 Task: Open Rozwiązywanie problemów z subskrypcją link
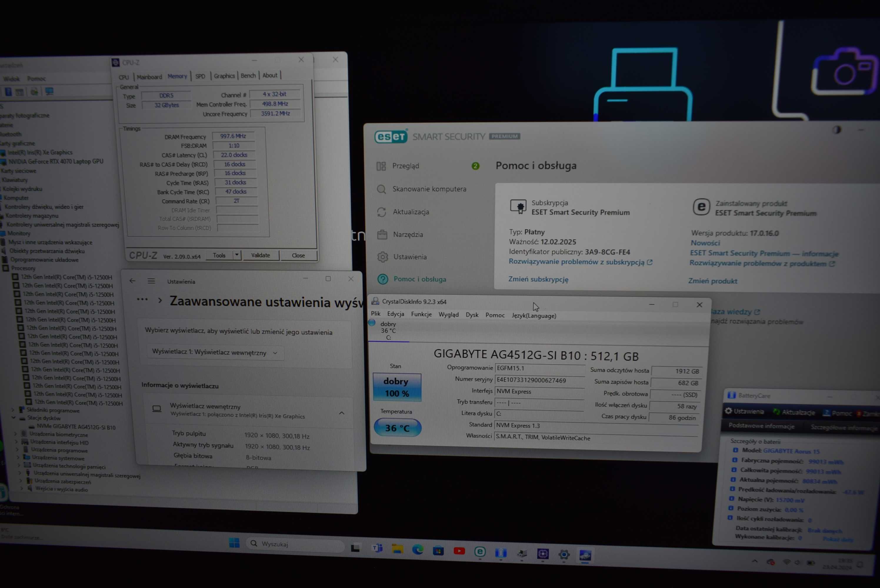(580, 262)
